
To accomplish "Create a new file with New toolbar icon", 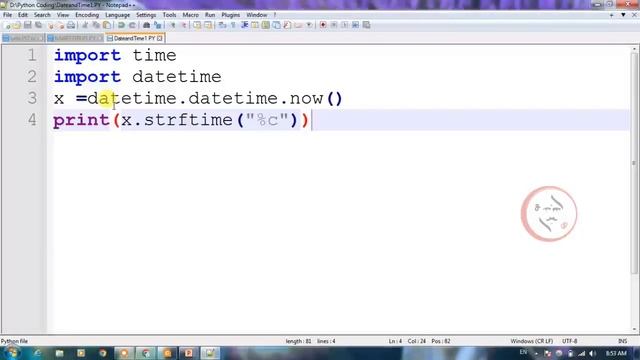I will coord(7,25).
